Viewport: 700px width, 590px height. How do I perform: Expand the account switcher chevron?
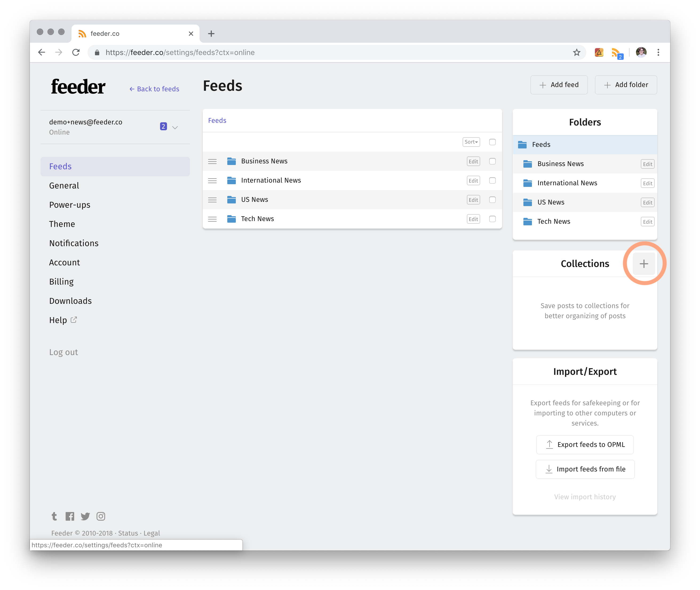[175, 127]
